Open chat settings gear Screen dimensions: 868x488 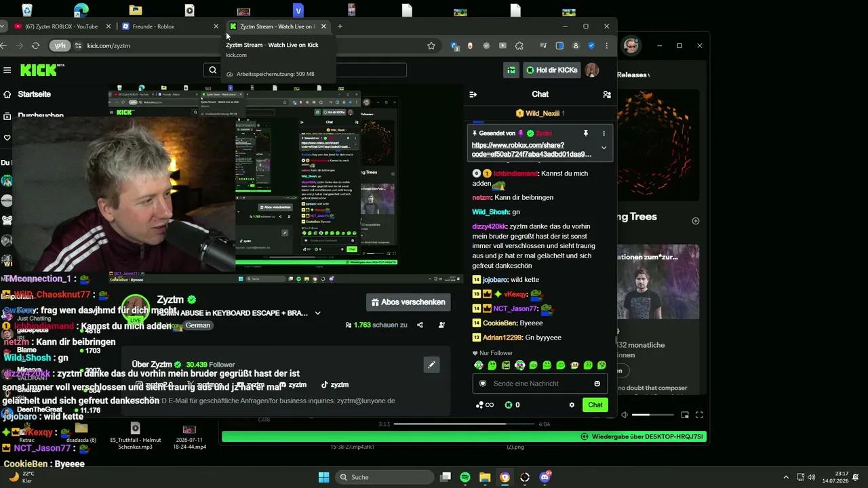(x=572, y=405)
